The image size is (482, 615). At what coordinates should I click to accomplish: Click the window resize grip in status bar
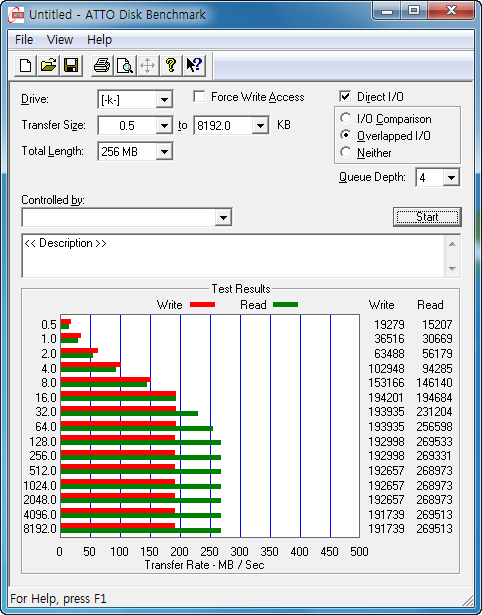(467, 600)
